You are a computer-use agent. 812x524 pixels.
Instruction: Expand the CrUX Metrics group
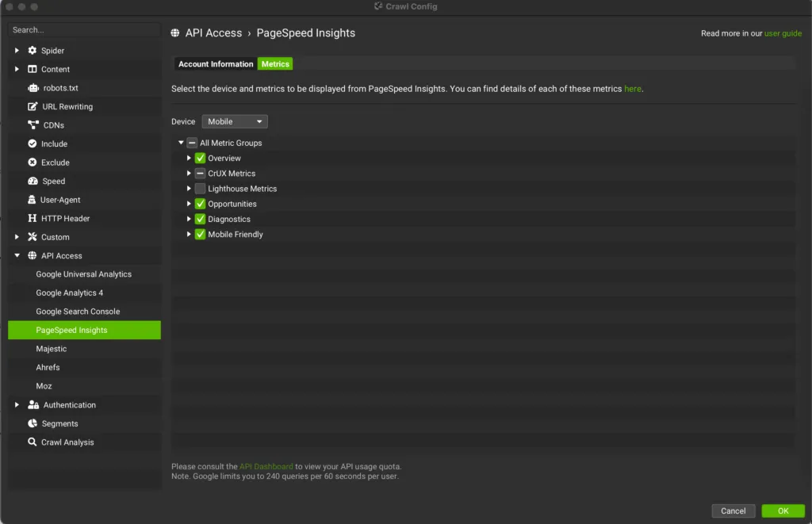[189, 173]
